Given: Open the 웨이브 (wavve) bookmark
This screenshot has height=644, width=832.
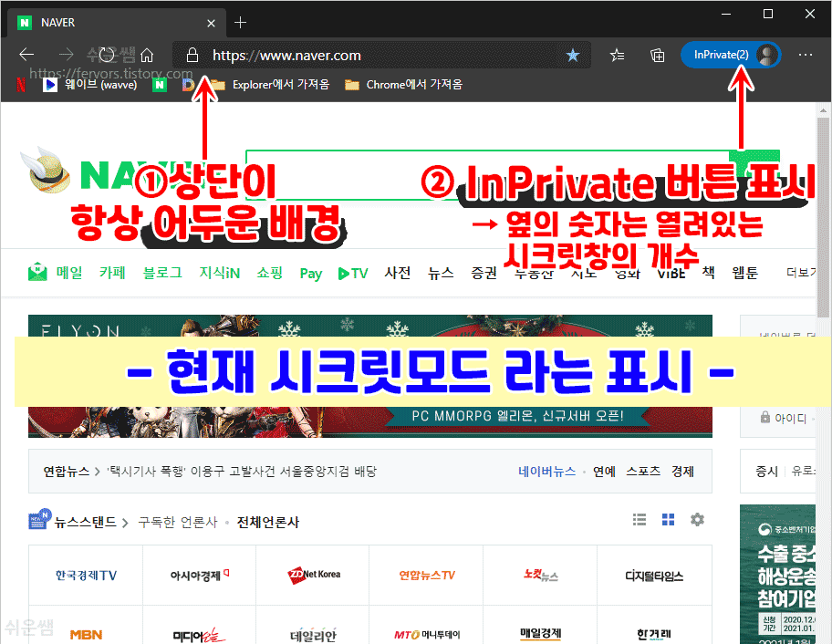Looking at the screenshot, I should click(x=90, y=84).
